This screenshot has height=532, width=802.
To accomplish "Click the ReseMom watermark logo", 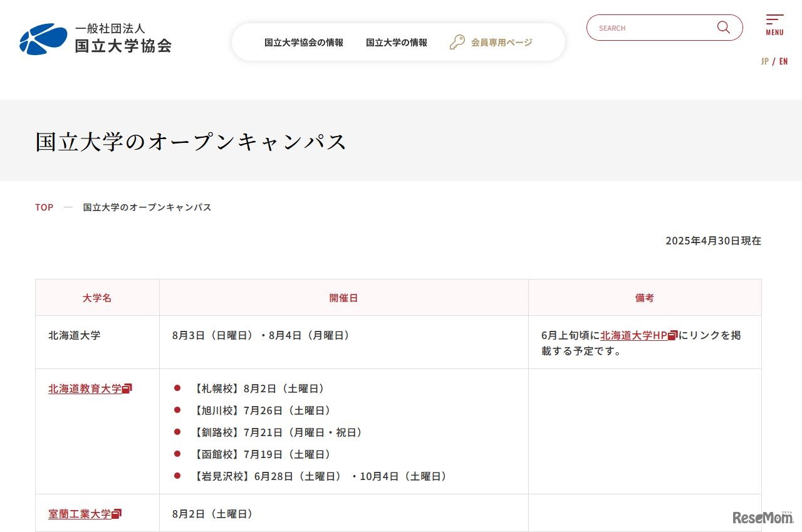I will pyautogui.click(x=763, y=517).
